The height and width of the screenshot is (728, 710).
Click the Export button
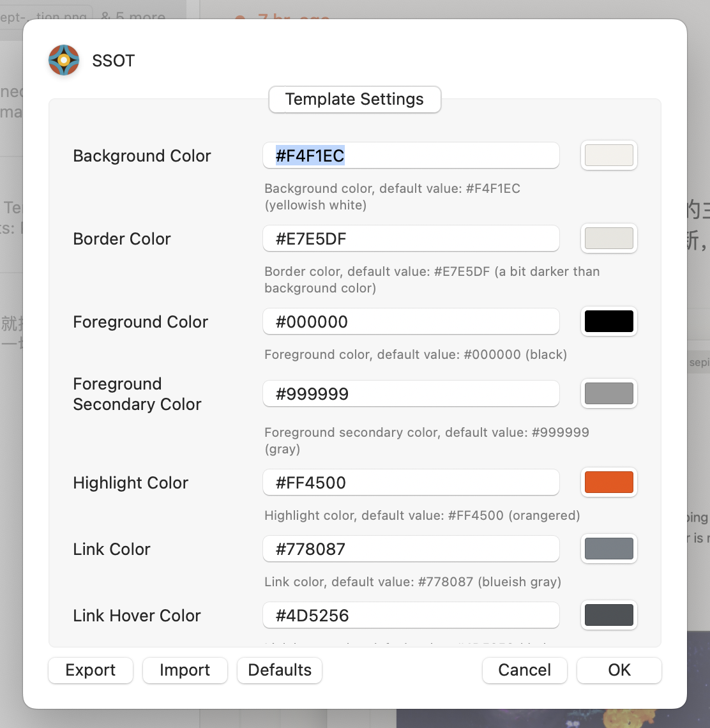click(x=90, y=670)
